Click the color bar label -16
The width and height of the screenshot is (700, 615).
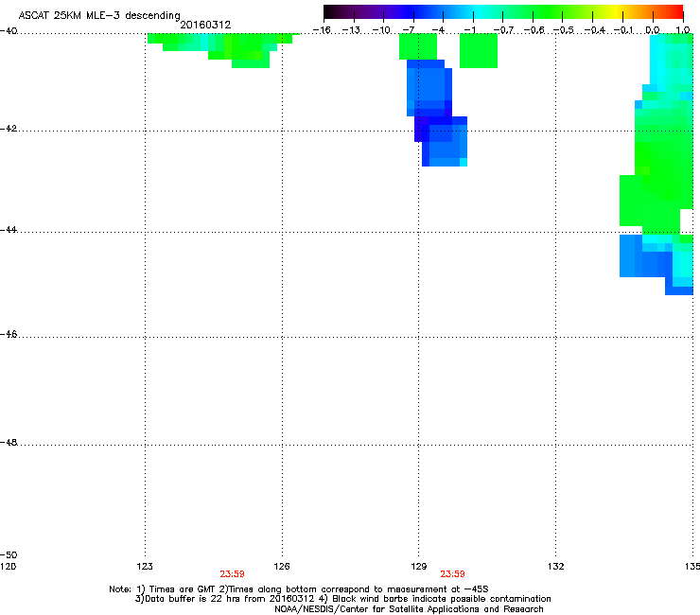[x=322, y=30]
